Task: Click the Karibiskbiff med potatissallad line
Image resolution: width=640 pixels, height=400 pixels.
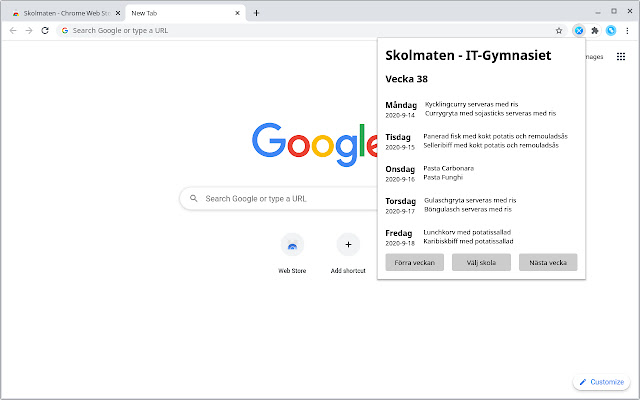Action: point(468,241)
